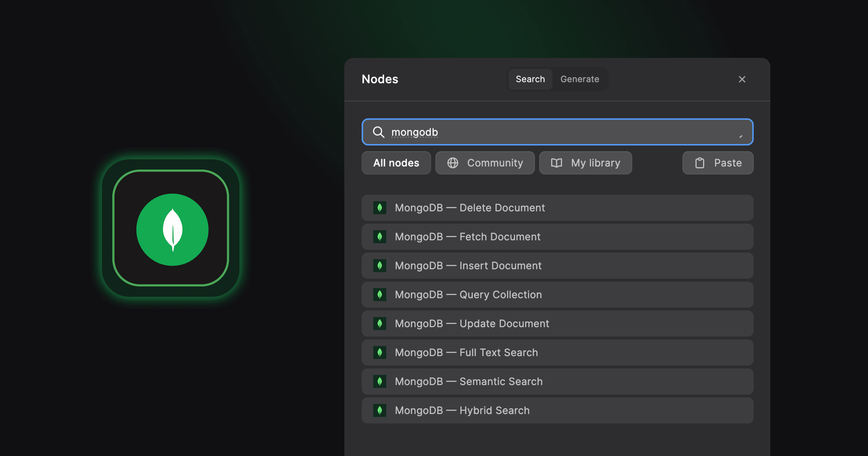Screen dimensions: 868x456
Task: Switch to the Generate tab
Action: tap(580, 79)
